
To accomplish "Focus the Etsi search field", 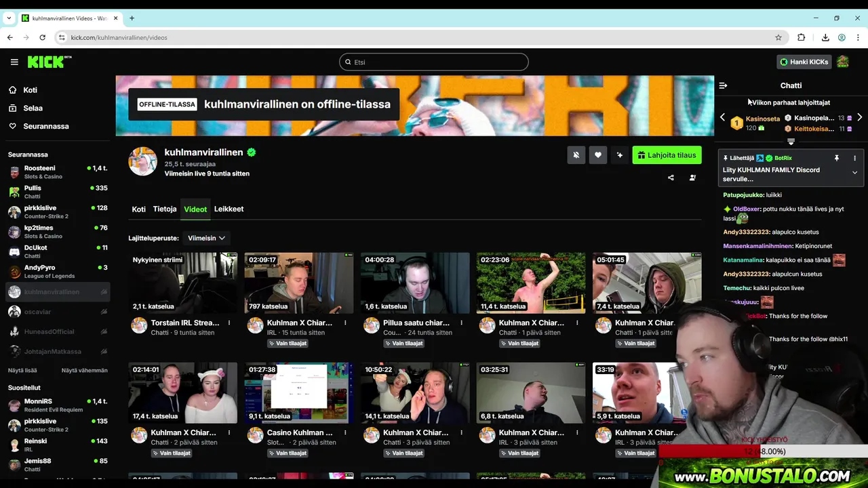I will pyautogui.click(x=434, y=62).
